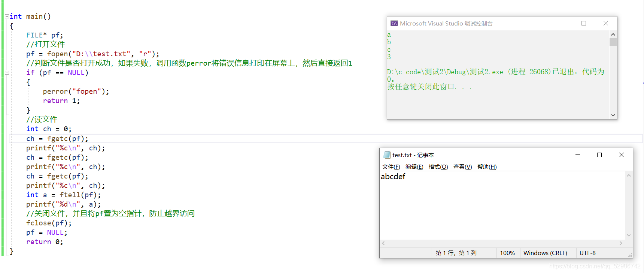This screenshot has width=644, height=273.
Task: Click Notepad horizontal scrollbar left arrow
Action: (x=383, y=243)
